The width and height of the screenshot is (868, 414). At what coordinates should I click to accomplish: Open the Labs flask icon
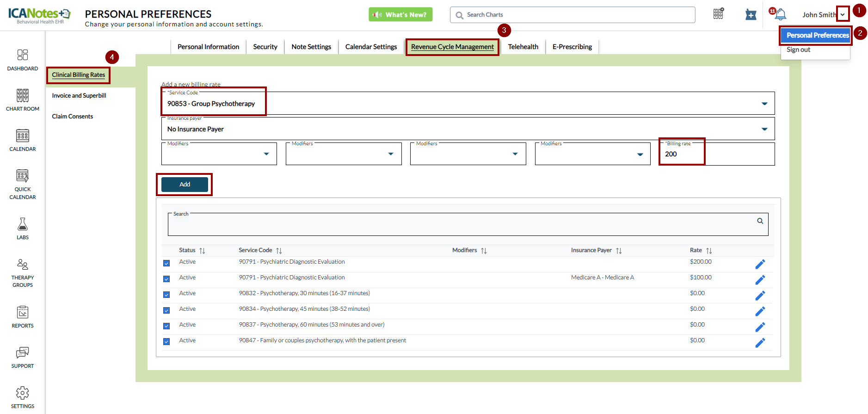click(22, 224)
